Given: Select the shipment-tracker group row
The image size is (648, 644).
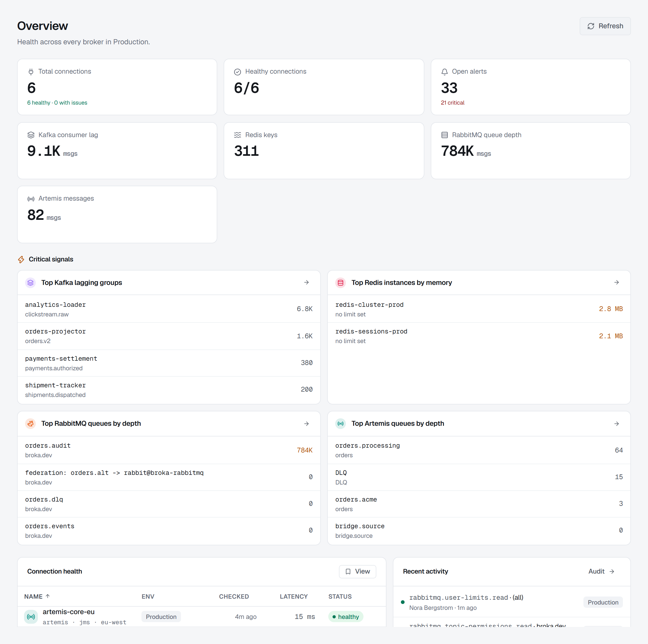Looking at the screenshot, I should (x=169, y=390).
